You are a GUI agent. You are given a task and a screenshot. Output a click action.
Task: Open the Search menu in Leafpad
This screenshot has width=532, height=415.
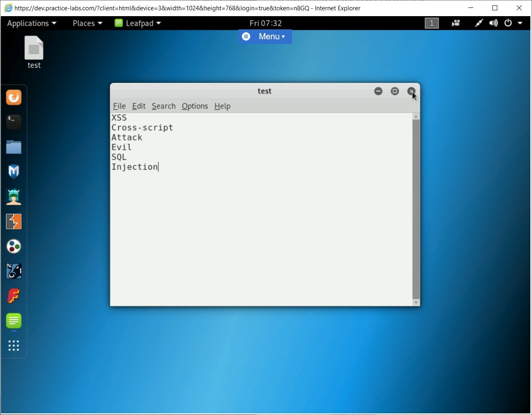click(x=163, y=106)
